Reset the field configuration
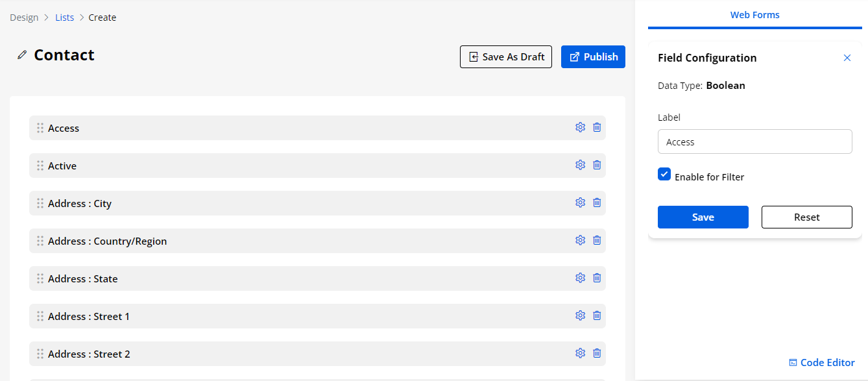This screenshot has width=868, height=381. [x=806, y=217]
